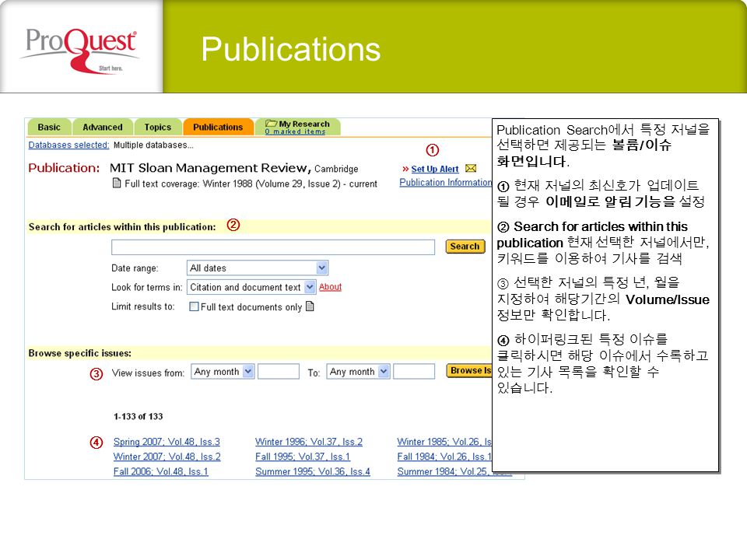Open Winter 1985; Vol.26 issue link
747x560 pixels.
tap(444, 442)
